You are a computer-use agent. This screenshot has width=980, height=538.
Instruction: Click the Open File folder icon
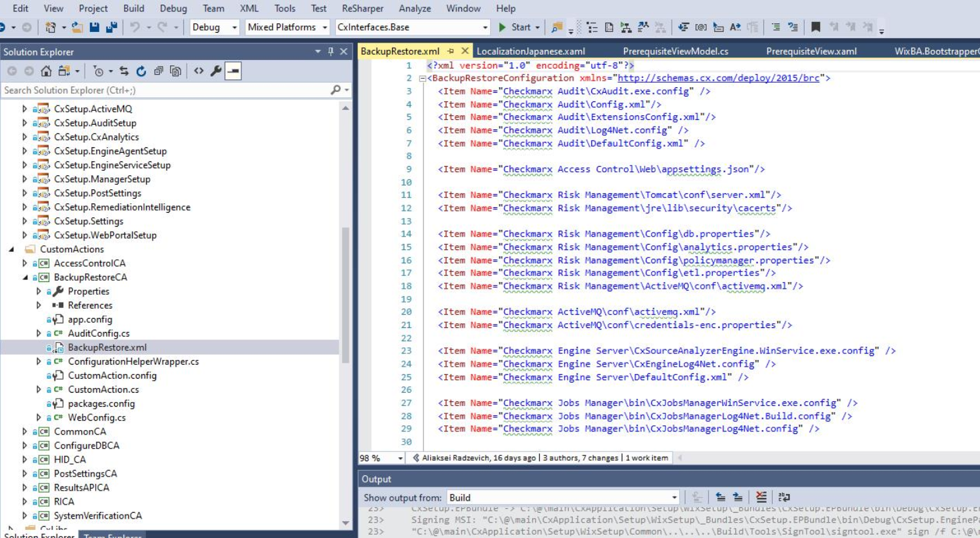[x=77, y=27]
